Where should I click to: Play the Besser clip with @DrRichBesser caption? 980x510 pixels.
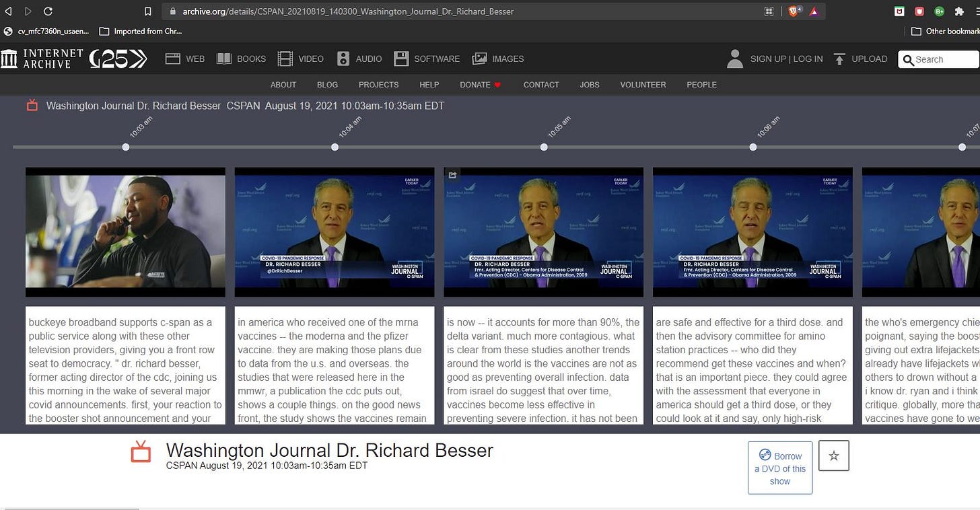(x=335, y=232)
